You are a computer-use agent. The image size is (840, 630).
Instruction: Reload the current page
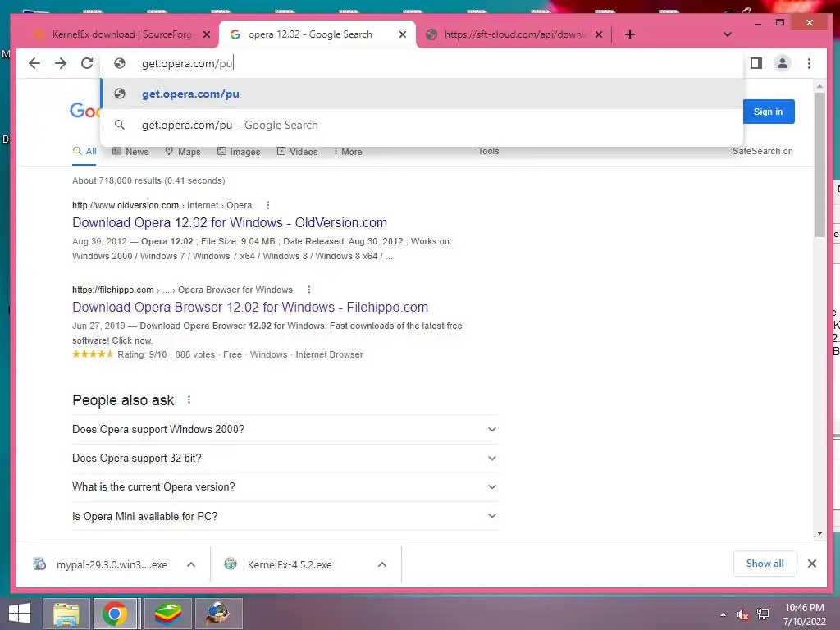pyautogui.click(x=87, y=63)
